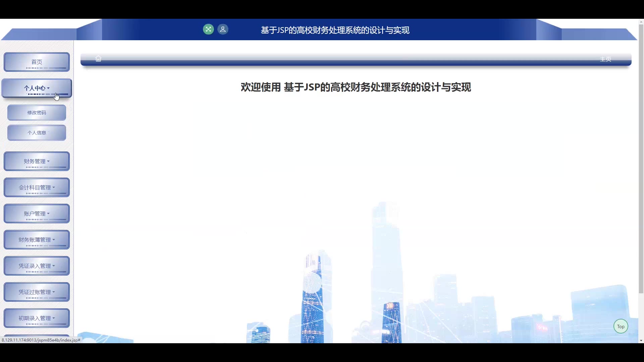Viewport: 644px width, 362px height.
Task: Expand the 会计科目管理 menu
Action: (37, 187)
